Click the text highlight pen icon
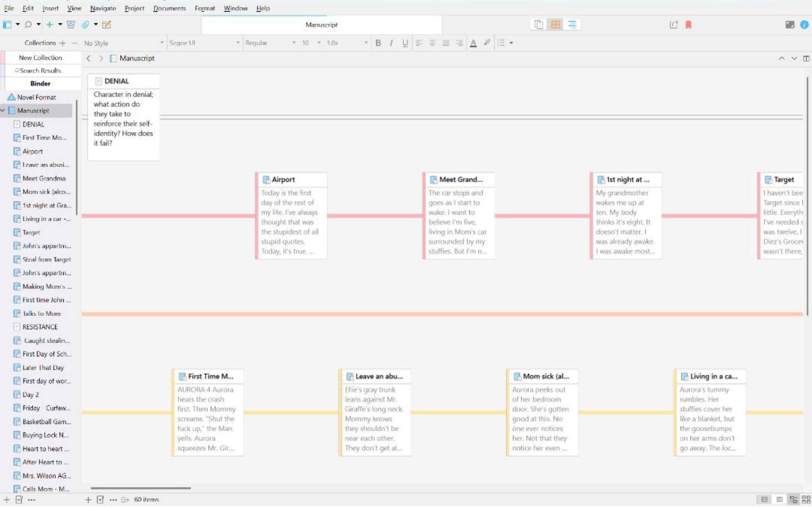Screen dimensions: 812x507 point(487,43)
